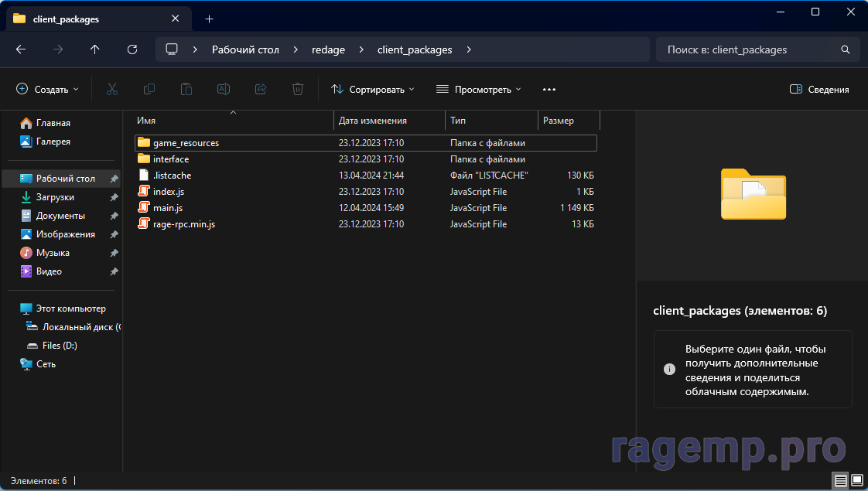Toggle the Сведения details pane
This screenshot has height=491, width=868.
point(819,90)
